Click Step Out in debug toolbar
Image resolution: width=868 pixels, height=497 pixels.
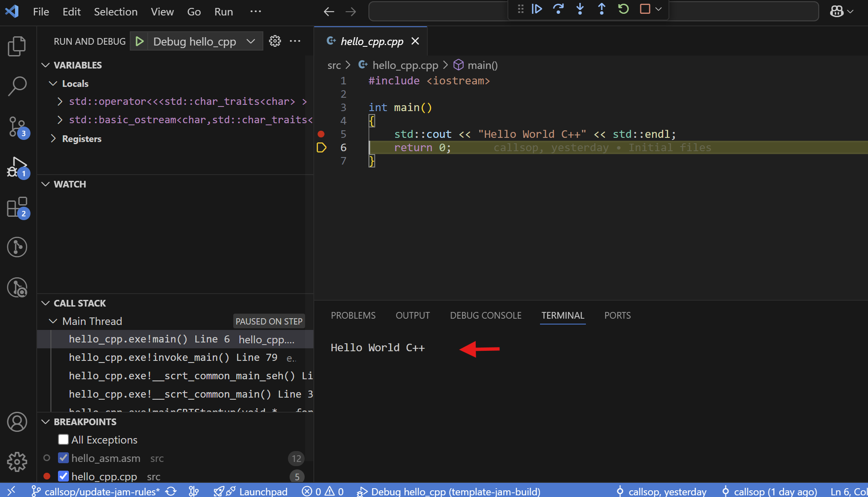point(602,9)
